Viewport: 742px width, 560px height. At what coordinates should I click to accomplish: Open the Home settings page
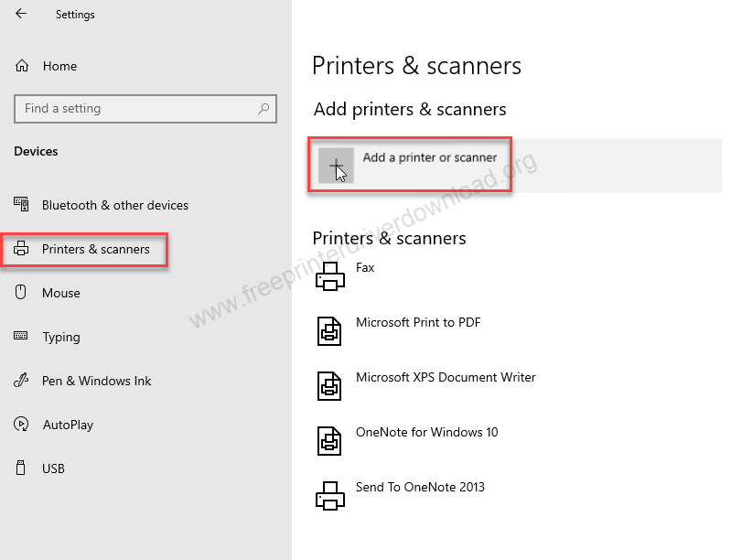59,66
